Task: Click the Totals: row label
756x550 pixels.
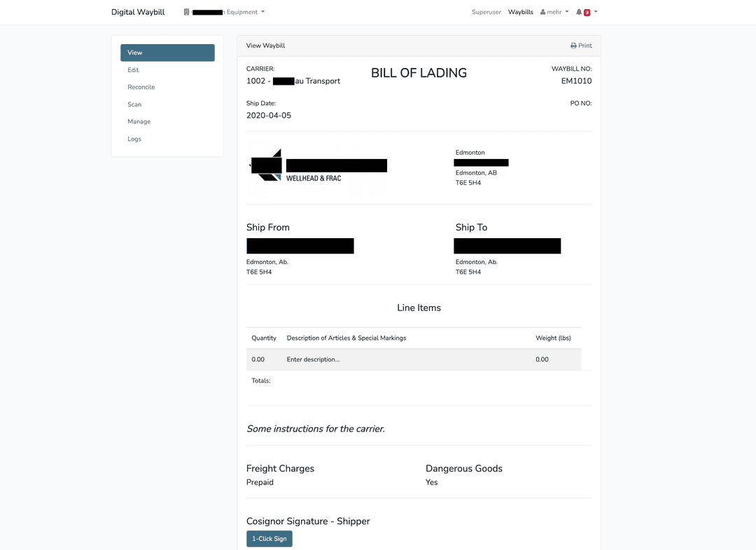Action: (261, 380)
